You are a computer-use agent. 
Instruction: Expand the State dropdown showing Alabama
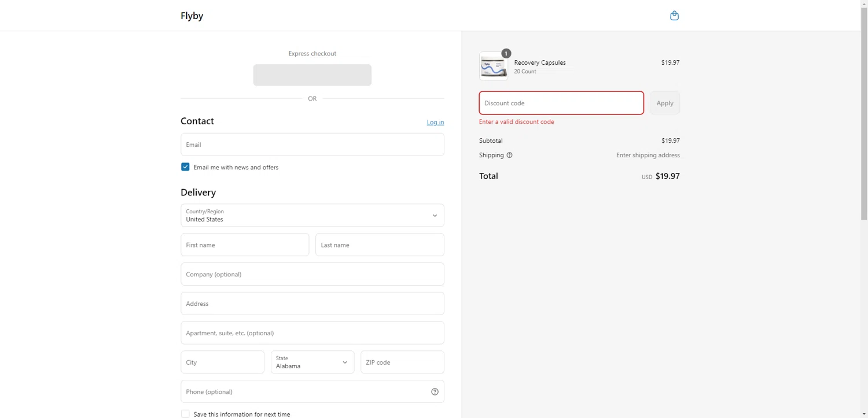tap(312, 362)
